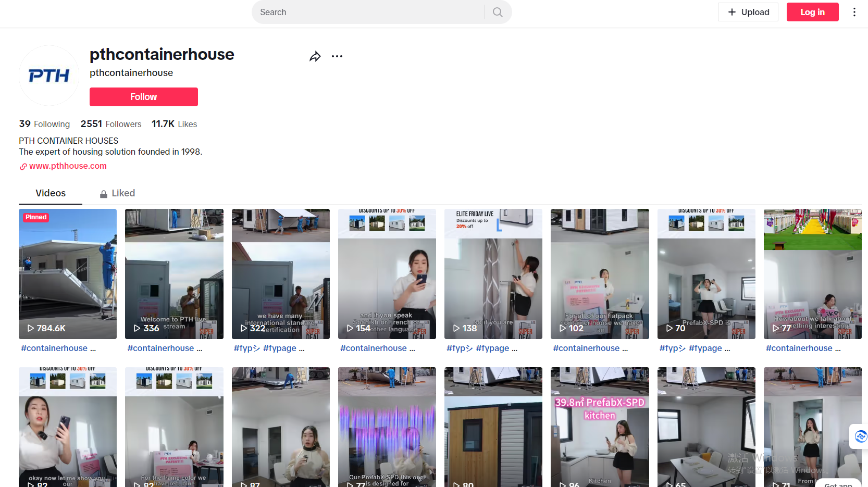This screenshot has width=868, height=487.
Task: Open profile more options ellipsis
Action: 337,56
